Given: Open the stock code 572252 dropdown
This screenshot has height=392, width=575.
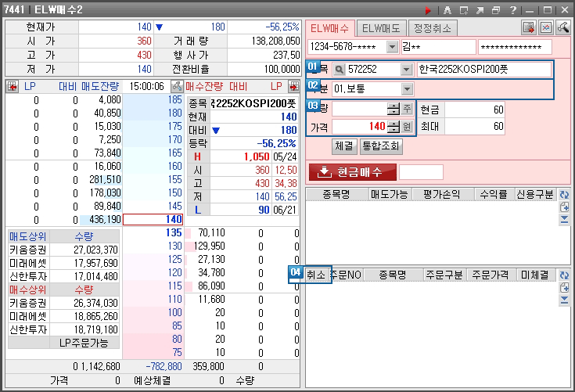Looking at the screenshot, I should 406,70.
